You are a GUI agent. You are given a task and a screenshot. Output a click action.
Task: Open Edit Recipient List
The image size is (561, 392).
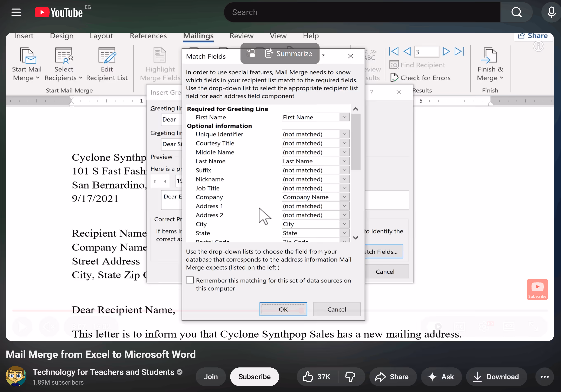pyautogui.click(x=107, y=64)
